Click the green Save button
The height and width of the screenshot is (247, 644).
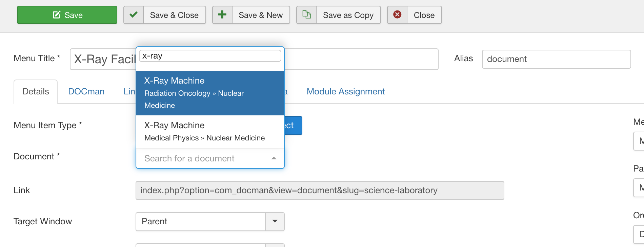(67, 15)
